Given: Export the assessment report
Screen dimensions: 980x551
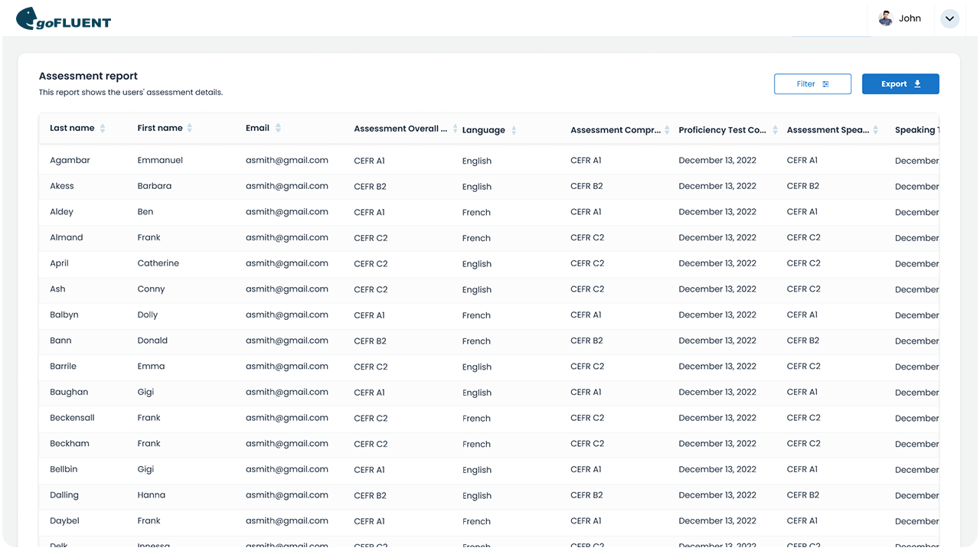Looking at the screenshot, I should pos(900,84).
